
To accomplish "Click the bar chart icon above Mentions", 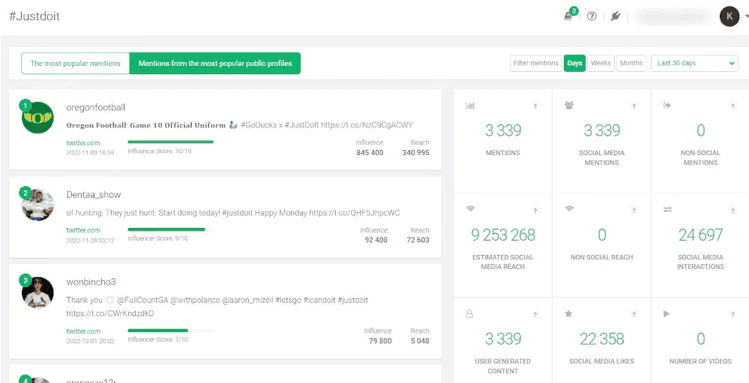I will coord(470,106).
